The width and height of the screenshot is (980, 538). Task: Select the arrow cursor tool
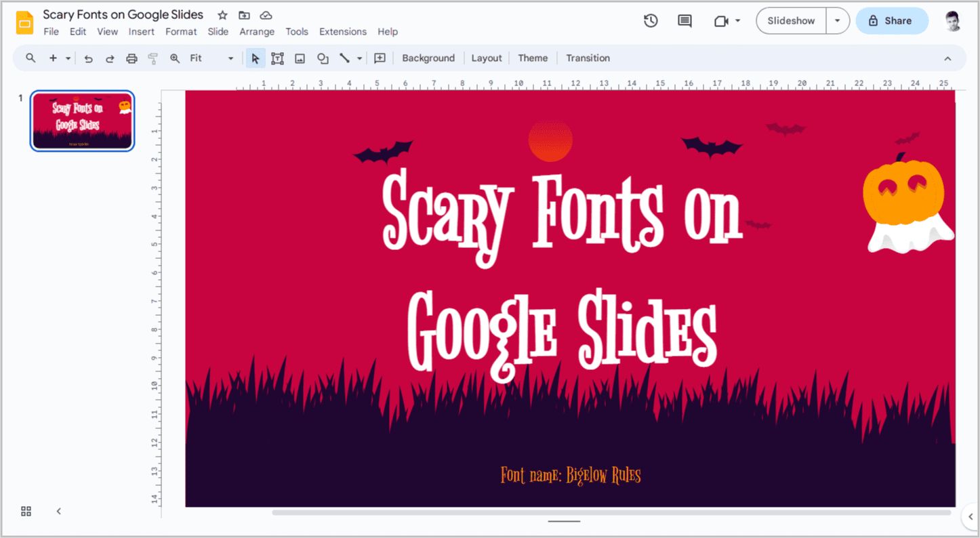256,58
